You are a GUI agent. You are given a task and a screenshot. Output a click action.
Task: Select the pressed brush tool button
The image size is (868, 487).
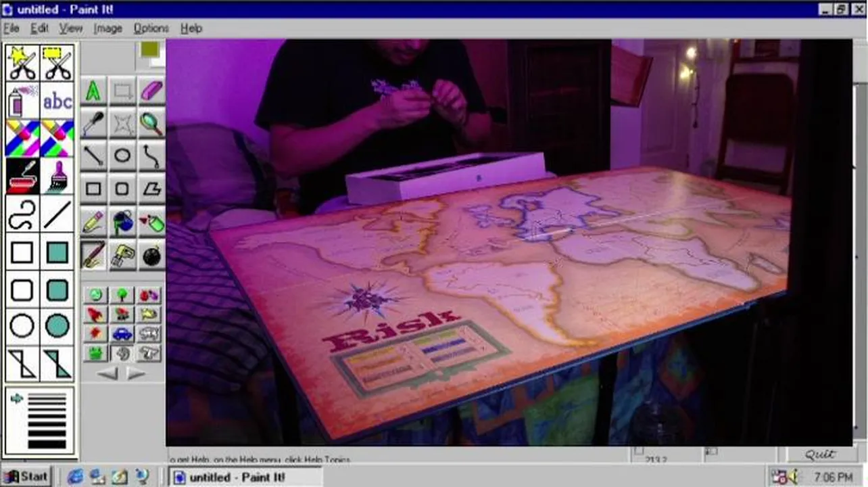click(x=93, y=256)
